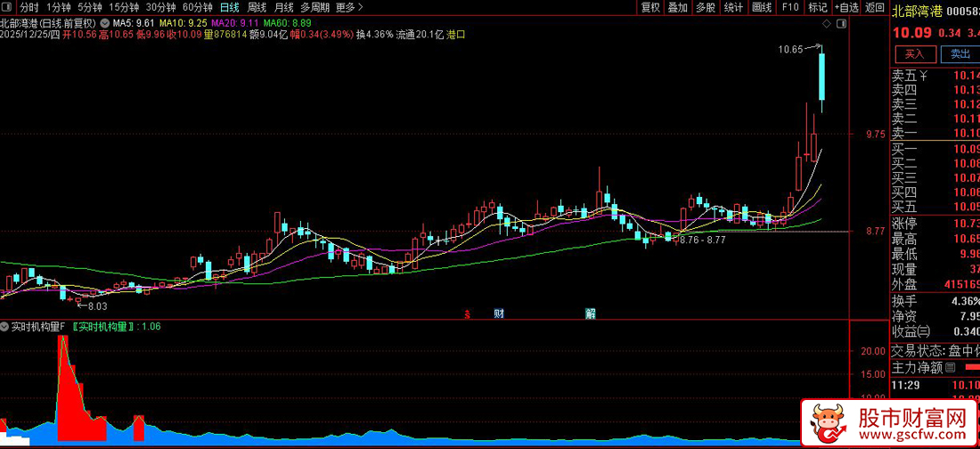
Task: Click the 9.75 price axis label
Action: pyautogui.click(x=874, y=134)
